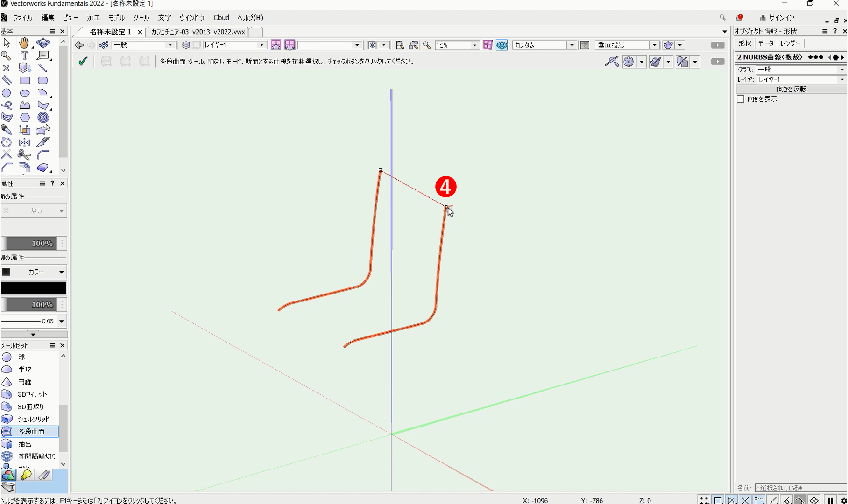
Task: Select the Flyover tool
Action: pos(43,43)
